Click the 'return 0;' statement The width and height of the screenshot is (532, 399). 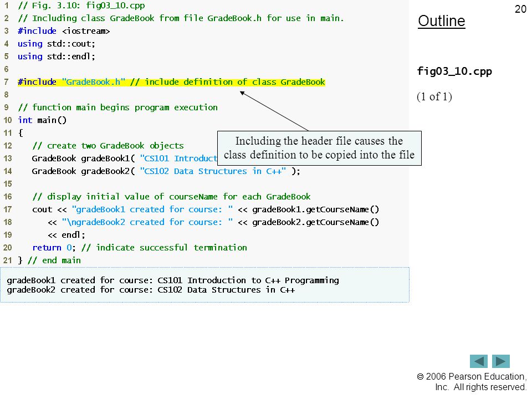[53, 248]
